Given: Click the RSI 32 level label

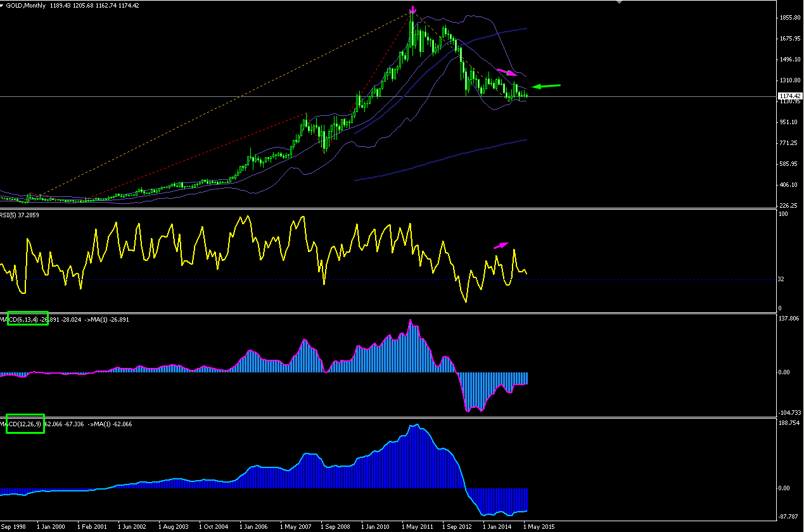Looking at the screenshot, I should [x=784, y=279].
